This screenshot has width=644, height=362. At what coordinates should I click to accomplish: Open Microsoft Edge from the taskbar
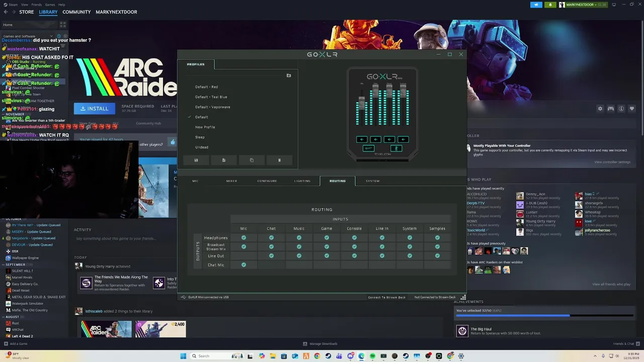[361, 356]
